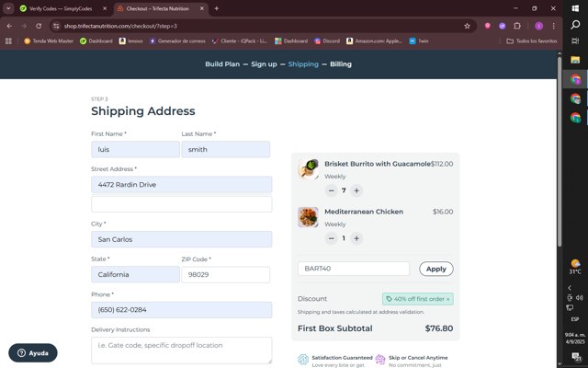
Task: Click the $112.00 price of Brisket Burrito
Action: [442, 164]
